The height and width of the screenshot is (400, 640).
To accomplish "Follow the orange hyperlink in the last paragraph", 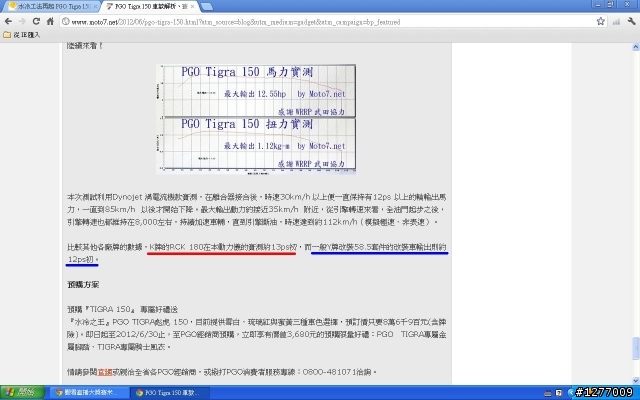I will click(x=105, y=372).
